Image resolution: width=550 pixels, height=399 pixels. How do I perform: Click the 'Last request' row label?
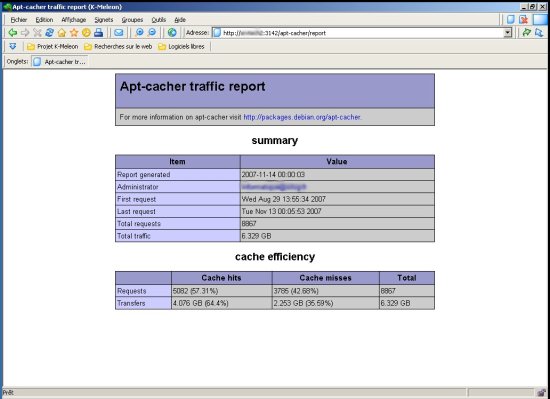coord(136,211)
